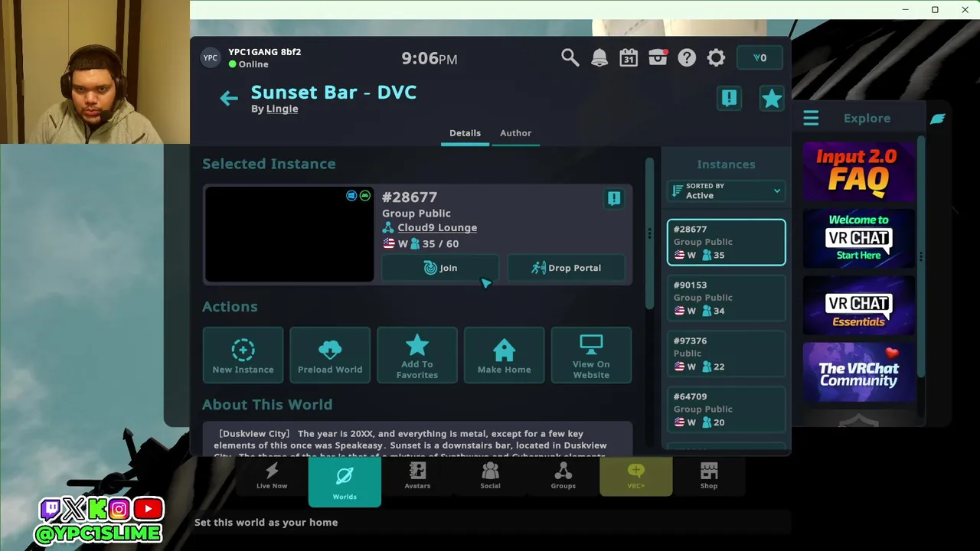Image resolution: width=980 pixels, height=551 pixels.
Task: Open the notifications bell icon
Action: (599, 58)
